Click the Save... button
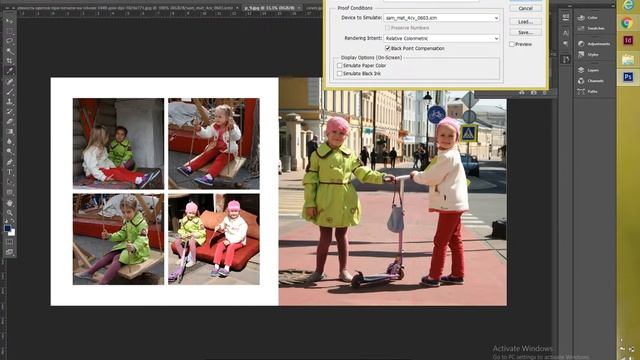640x360 pixels. tap(525, 32)
